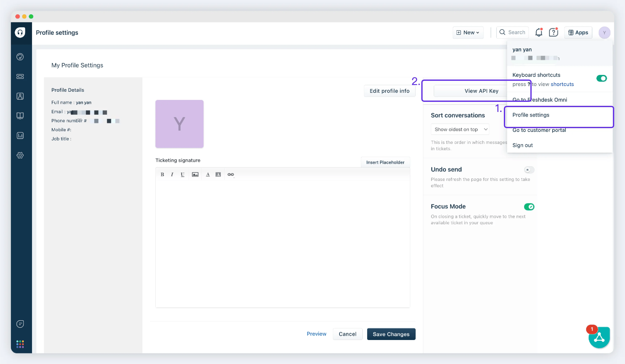Open the floating teal widget with badge
The width and height of the screenshot is (625, 364).
(599, 337)
